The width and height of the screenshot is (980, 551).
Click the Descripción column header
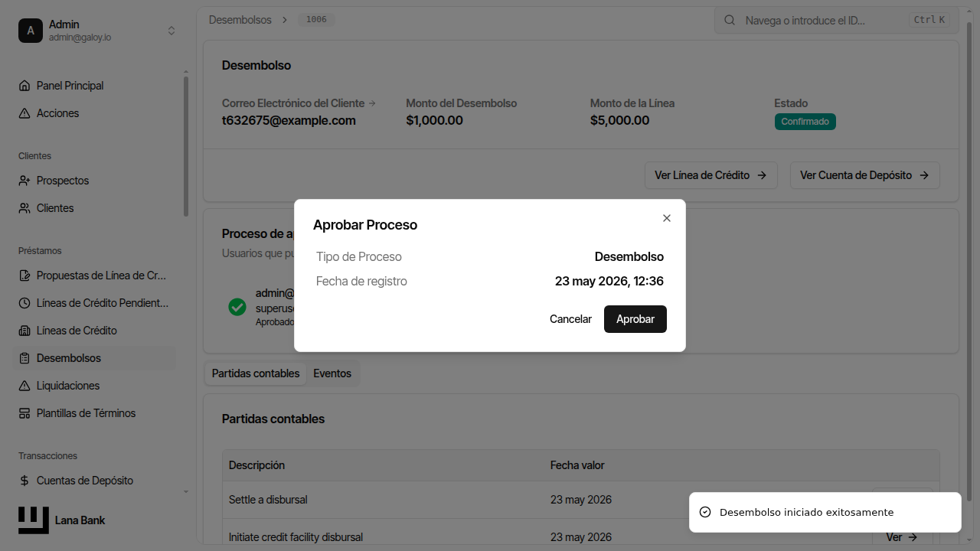coord(256,465)
